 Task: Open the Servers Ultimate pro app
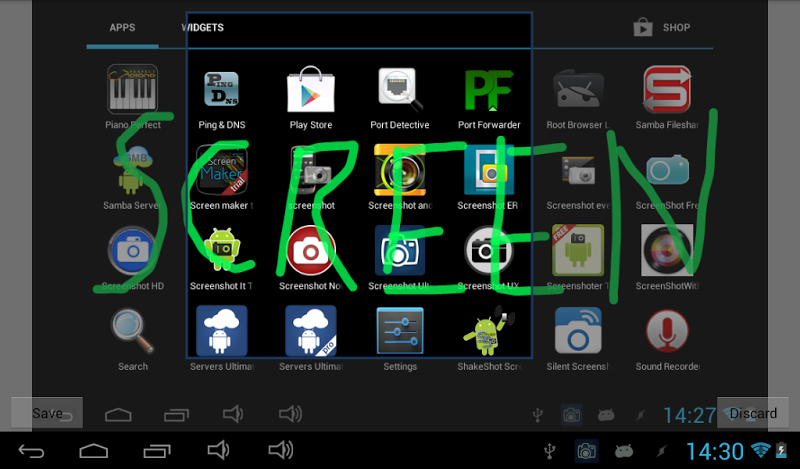pos(311,331)
